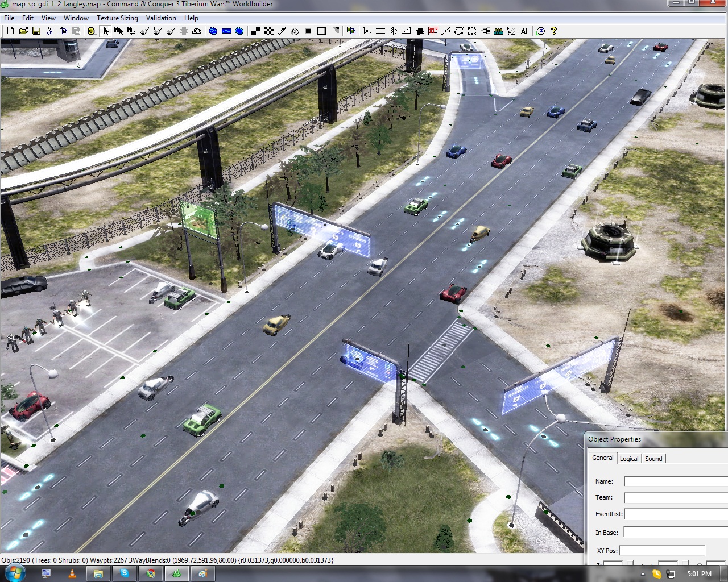Select the arrow pointer tool
The image size is (728, 582).
[x=106, y=31]
